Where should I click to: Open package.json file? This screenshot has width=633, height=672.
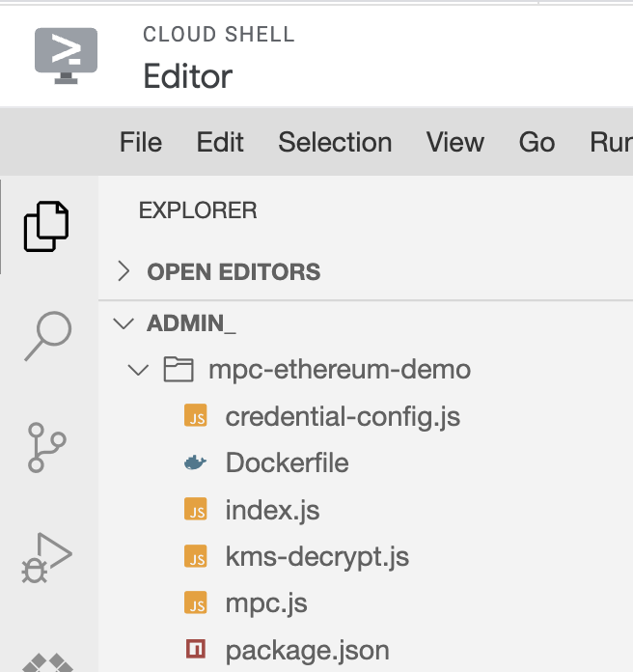(x=308, y=651)
